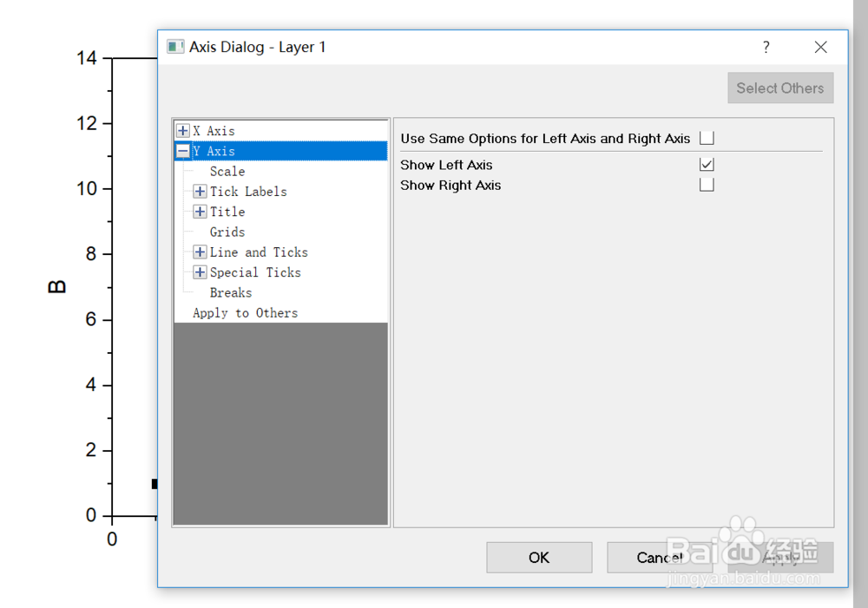
Task: Click the OK button
Action: [539, 557]
